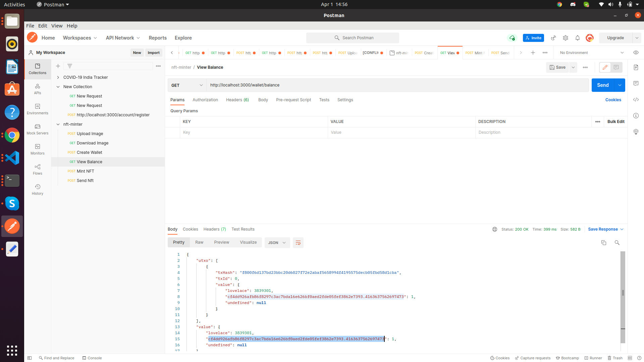Switch to Pre-request Script tab
644x362 pixels.
[293, 100]
